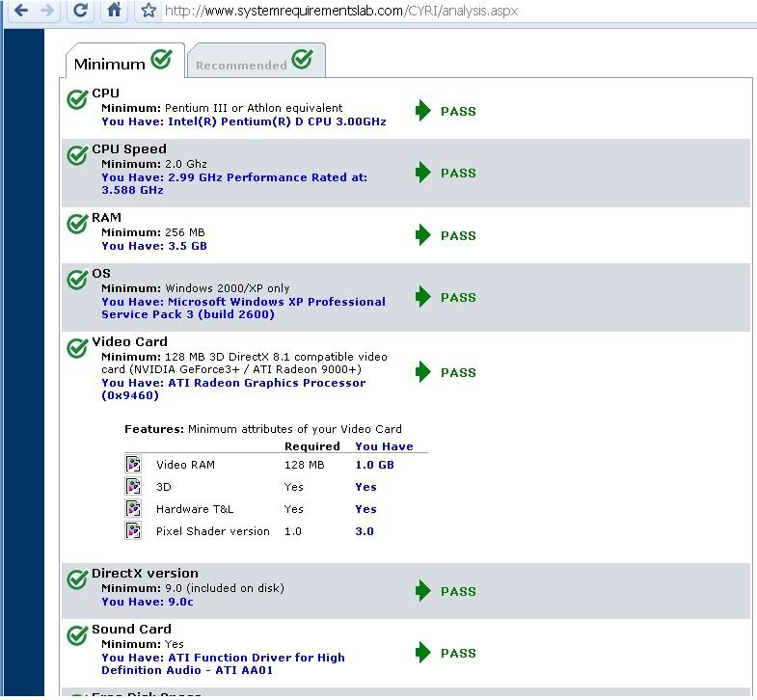Image resolution: width=757 pixels, height=700 pixels.
Task: Click the PASS label for Sound Card
Action: (x=458, y=653)
